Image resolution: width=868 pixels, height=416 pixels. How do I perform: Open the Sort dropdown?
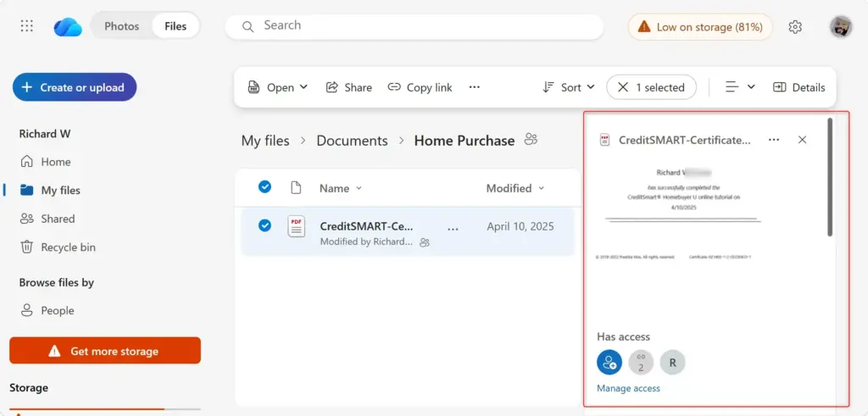click(569, 87)
